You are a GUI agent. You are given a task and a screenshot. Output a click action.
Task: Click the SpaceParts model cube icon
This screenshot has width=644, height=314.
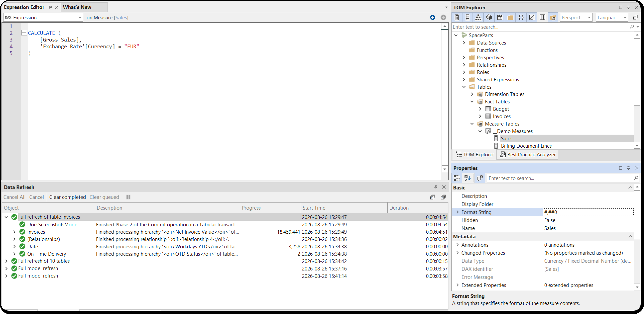pyautogui.click(x=464, y=35)
